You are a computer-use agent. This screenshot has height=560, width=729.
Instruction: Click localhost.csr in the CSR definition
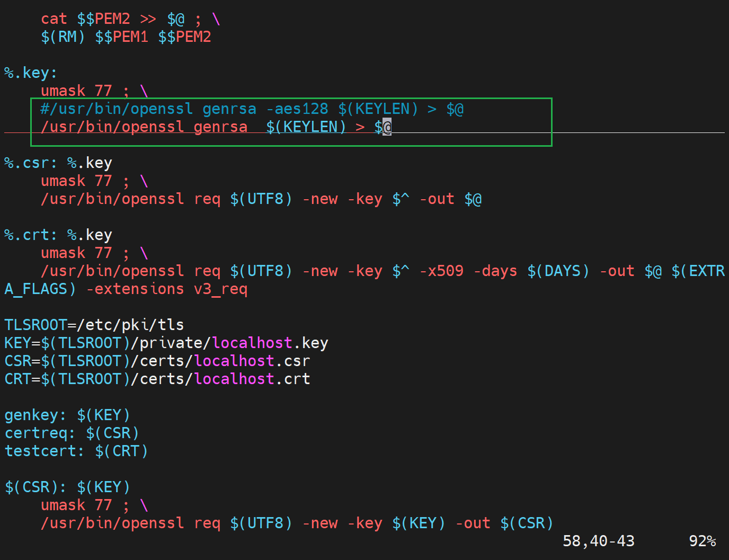(x=252, y=361)
